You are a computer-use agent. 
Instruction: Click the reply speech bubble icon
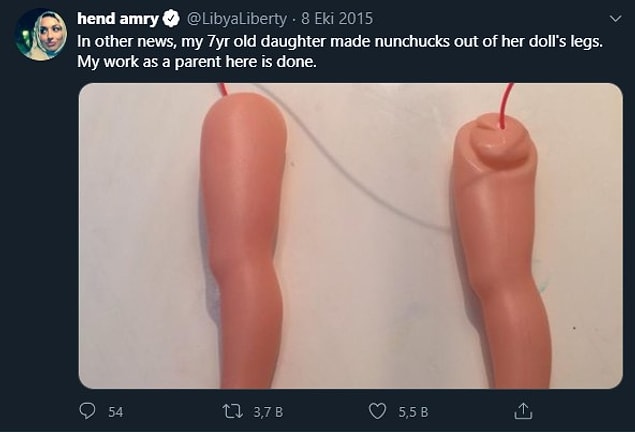pos(87,411)
